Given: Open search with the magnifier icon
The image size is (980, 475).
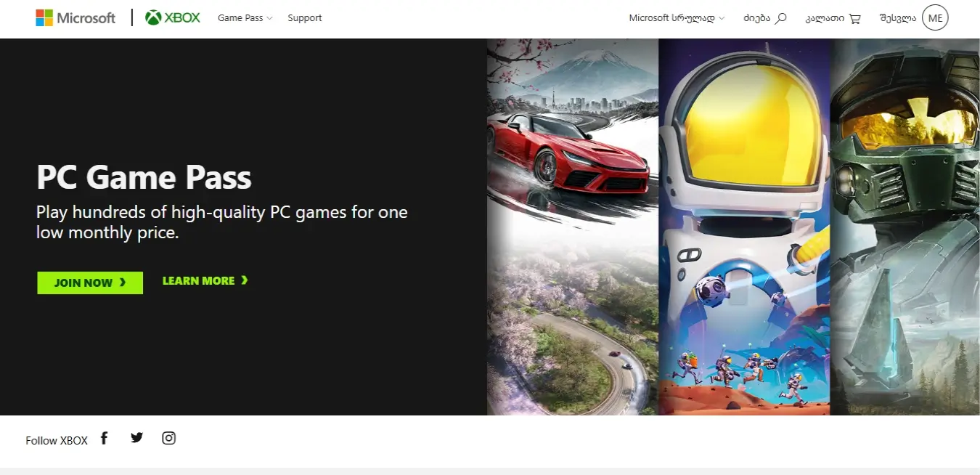Looking at the screenshot, I should coord(781,18).
